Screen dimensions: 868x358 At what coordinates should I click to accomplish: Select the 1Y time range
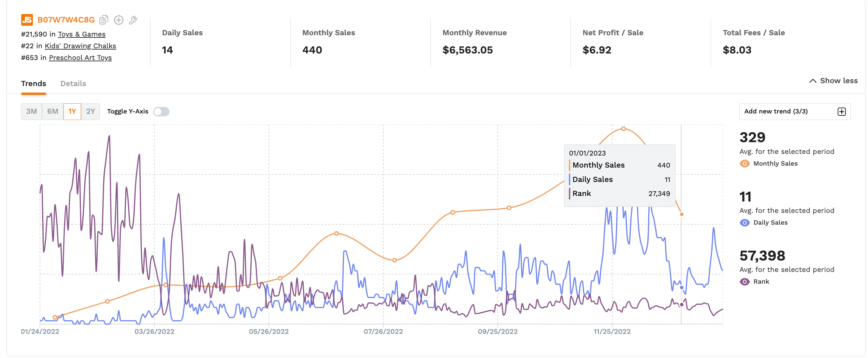coord(72,112)
